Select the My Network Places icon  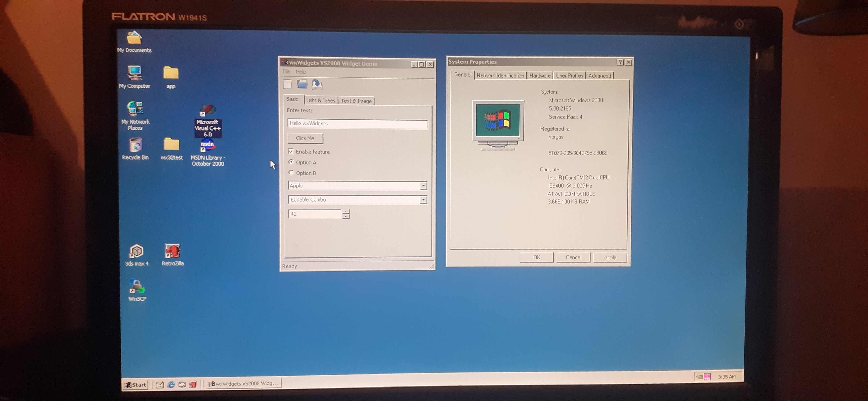click(135, 115)
